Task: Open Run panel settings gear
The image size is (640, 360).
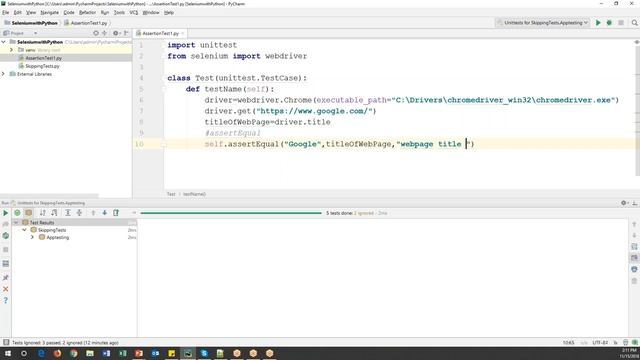Action: point(624,203)
